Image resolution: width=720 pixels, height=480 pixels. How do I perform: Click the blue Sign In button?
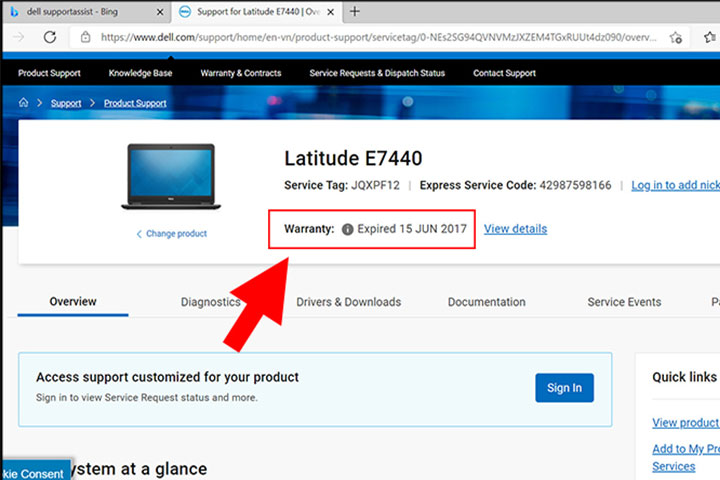564,388
